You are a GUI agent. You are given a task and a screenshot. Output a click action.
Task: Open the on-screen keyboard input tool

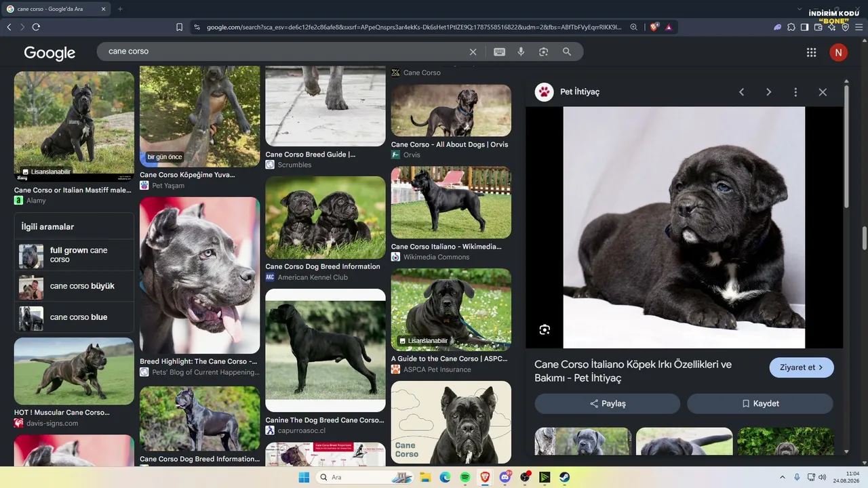point(499,52)
